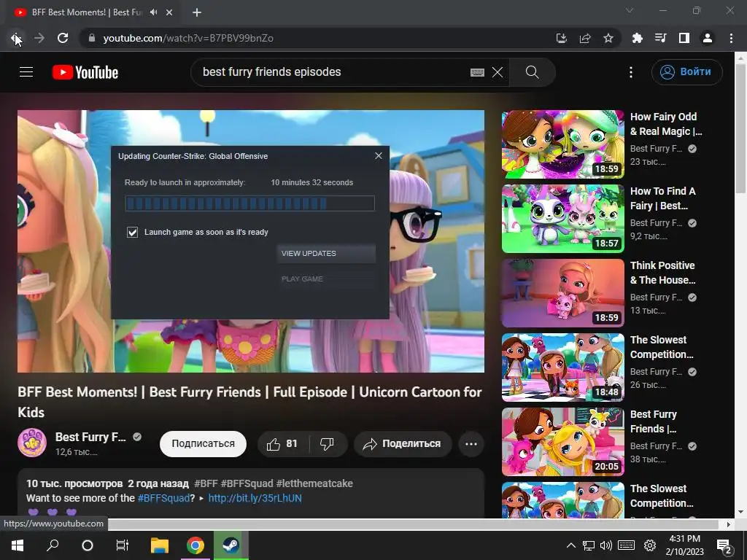Open Chrome profile avatar
The width and height of the screenshot is (747, 560).
point(708,38)
